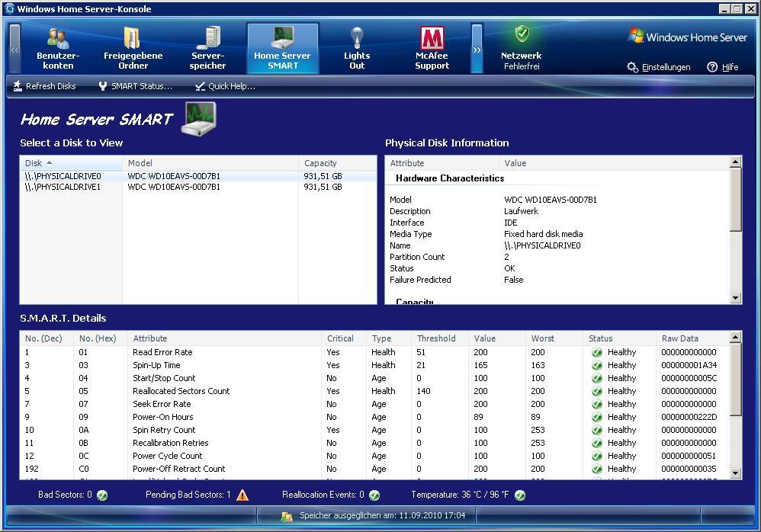This screenshot has height=532, width=761.
Task: Click the SMART Status wrench icon
Action: pos(103,86)
